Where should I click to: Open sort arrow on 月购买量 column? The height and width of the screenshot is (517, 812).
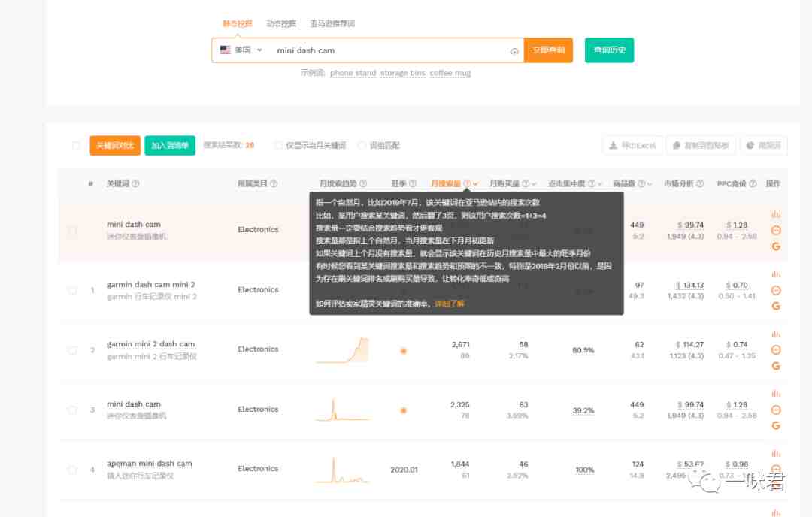(534, 184)
